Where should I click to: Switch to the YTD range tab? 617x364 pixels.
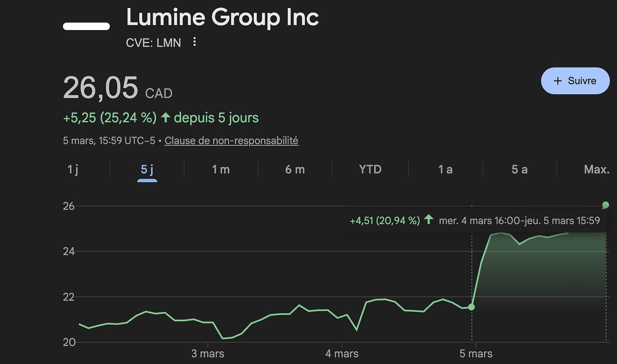coord(370,170)
